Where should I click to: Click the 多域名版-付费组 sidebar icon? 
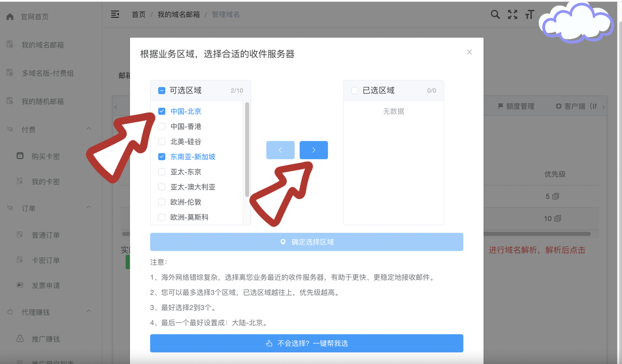pyautogui.click(x=10, y=73)
